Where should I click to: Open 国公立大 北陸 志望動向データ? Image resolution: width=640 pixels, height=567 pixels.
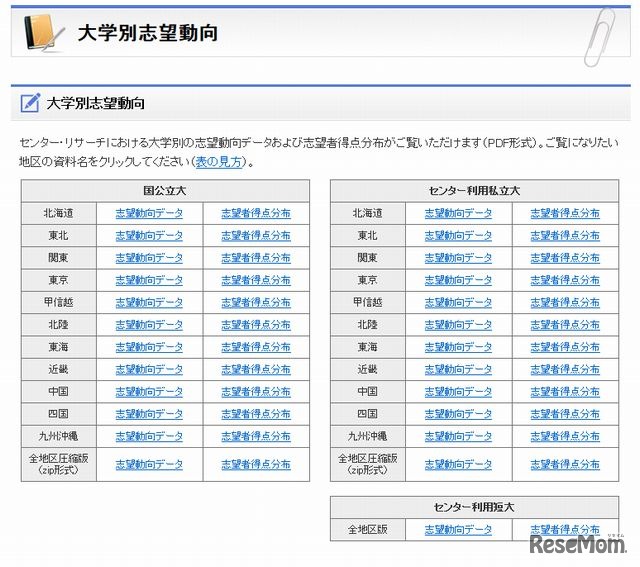coord(149,325)
